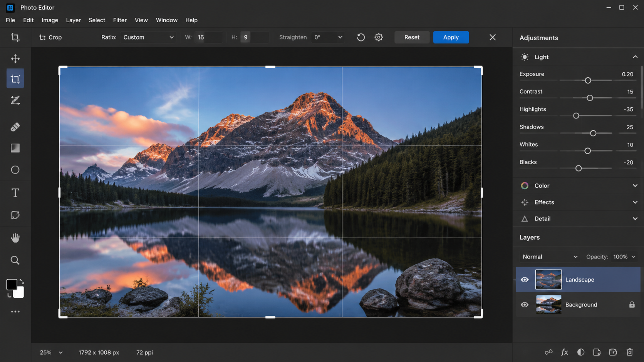Add layer effects fx icon
644x362 pixels.
tap(565, 352)
